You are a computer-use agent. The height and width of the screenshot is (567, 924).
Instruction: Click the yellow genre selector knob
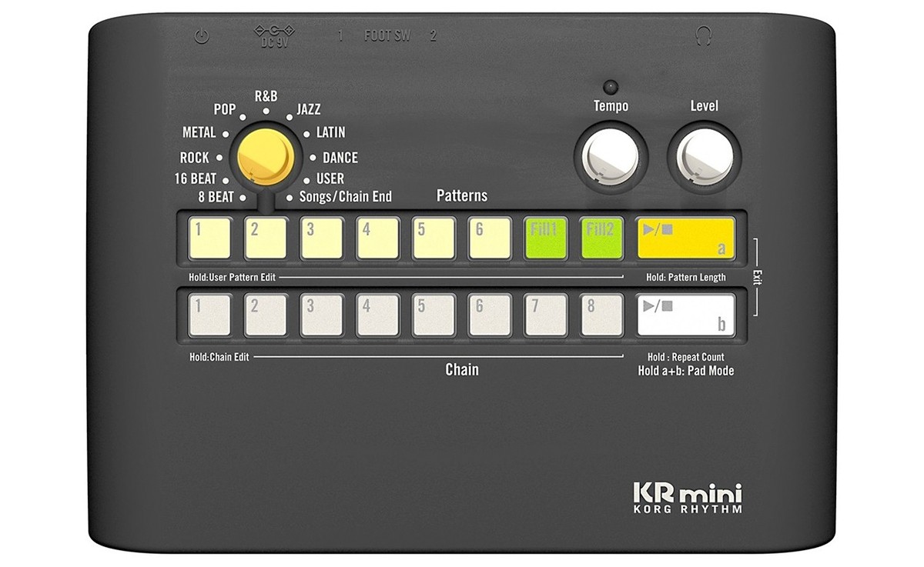coord(266,156)
